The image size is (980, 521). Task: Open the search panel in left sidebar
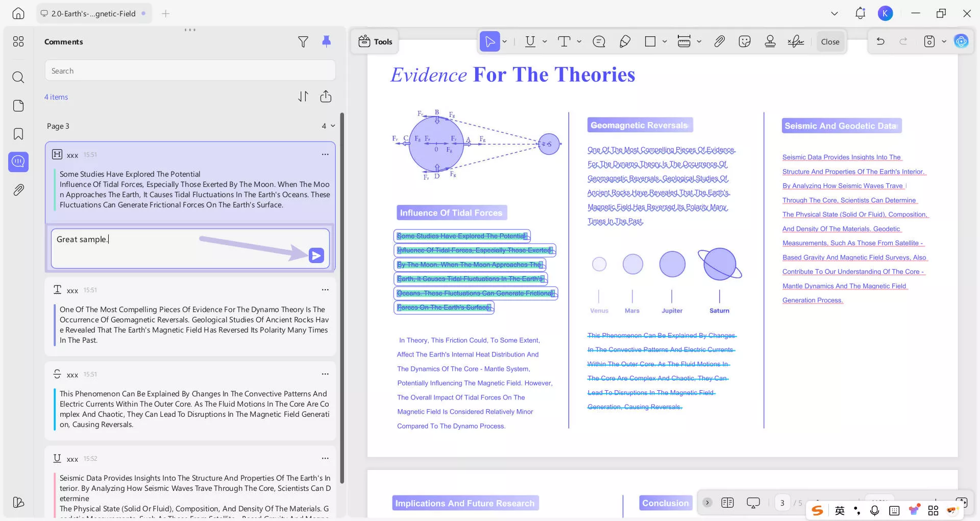(x=18, y=77)
